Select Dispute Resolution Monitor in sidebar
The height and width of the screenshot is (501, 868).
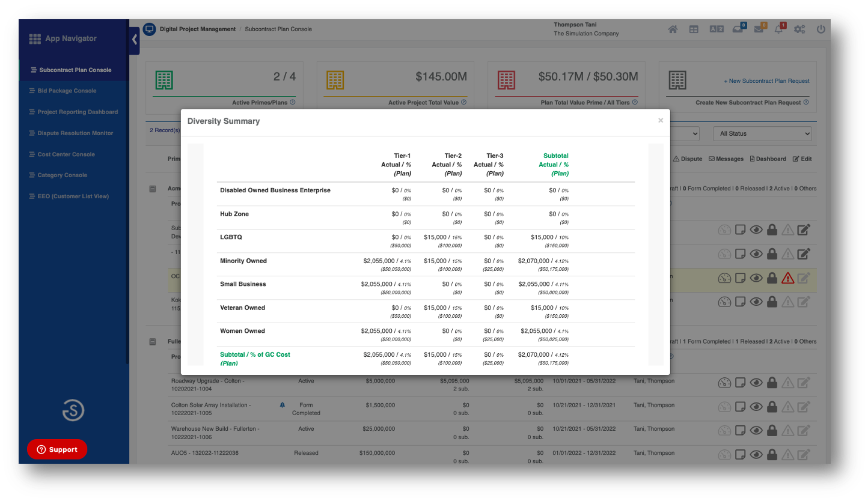(x=75, y=133)
